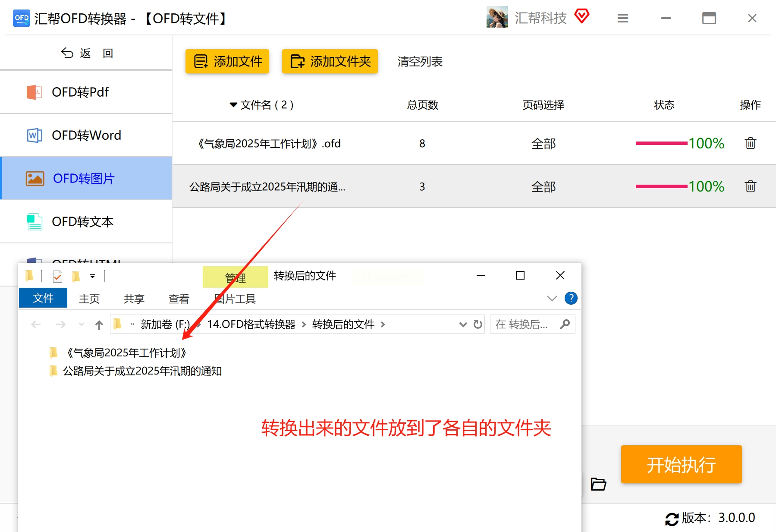Select folder 公路局关于成立2025年汛期的通知
Screen dimensions: 776x532
135,371
